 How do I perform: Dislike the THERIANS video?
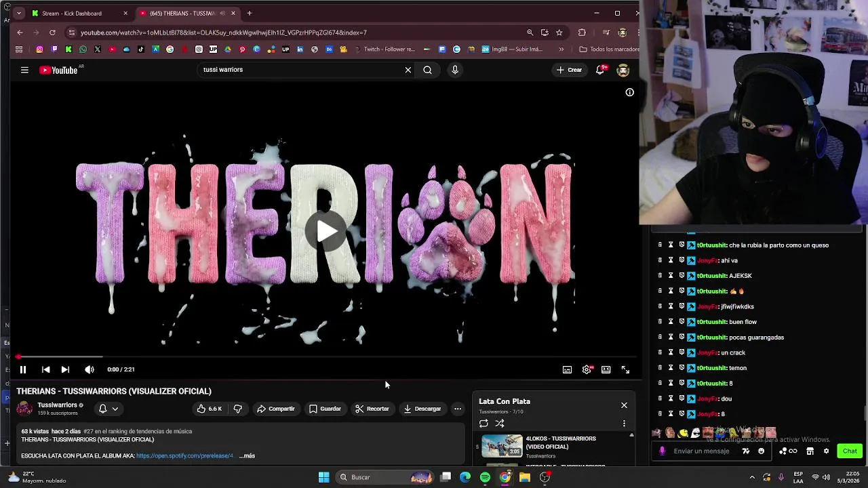pyautogui.click(x=237, y=409)
